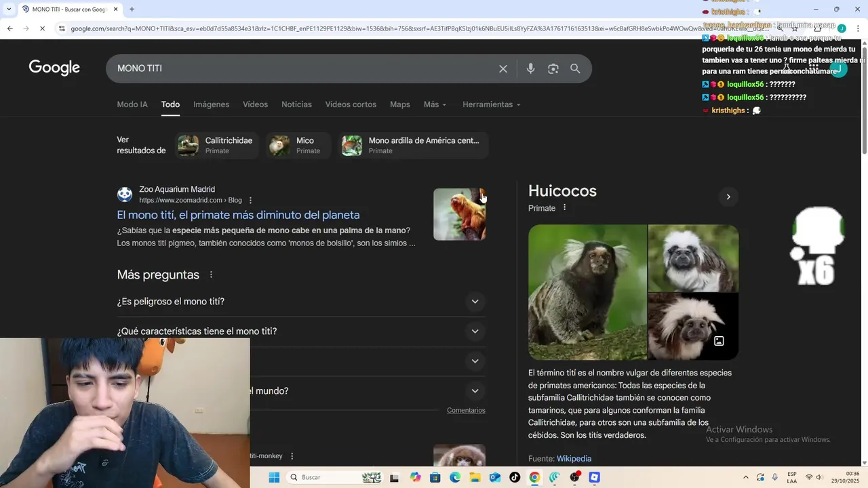The image size is (868, 488).
Task: Click the Windows taskbar Buscar search box
Action: click(x=335, y=477)
